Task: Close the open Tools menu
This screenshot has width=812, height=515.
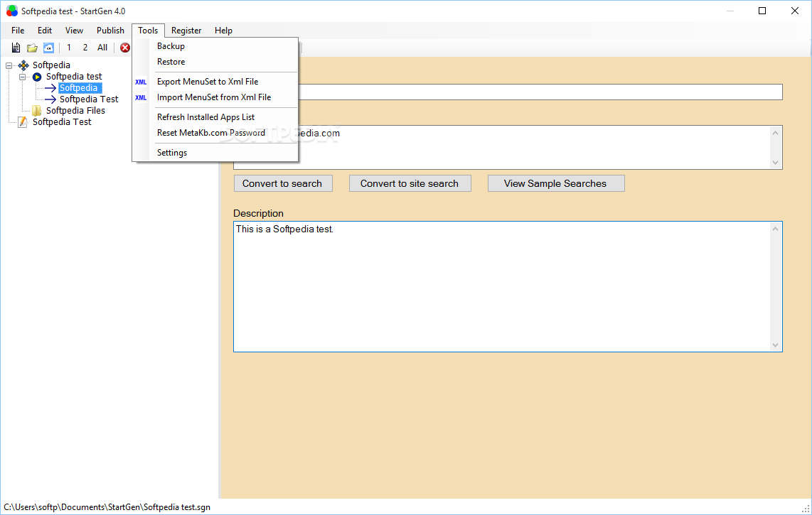Action: pos(148,31)
